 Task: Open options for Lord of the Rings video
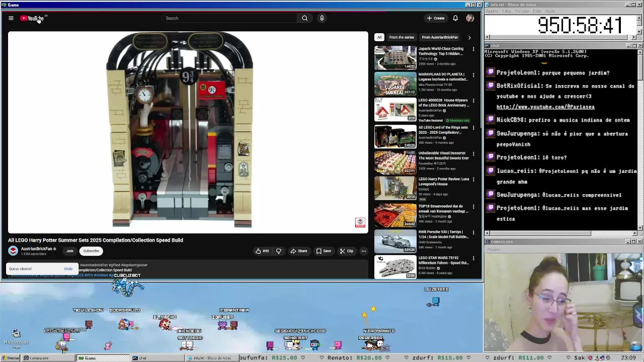473,128
